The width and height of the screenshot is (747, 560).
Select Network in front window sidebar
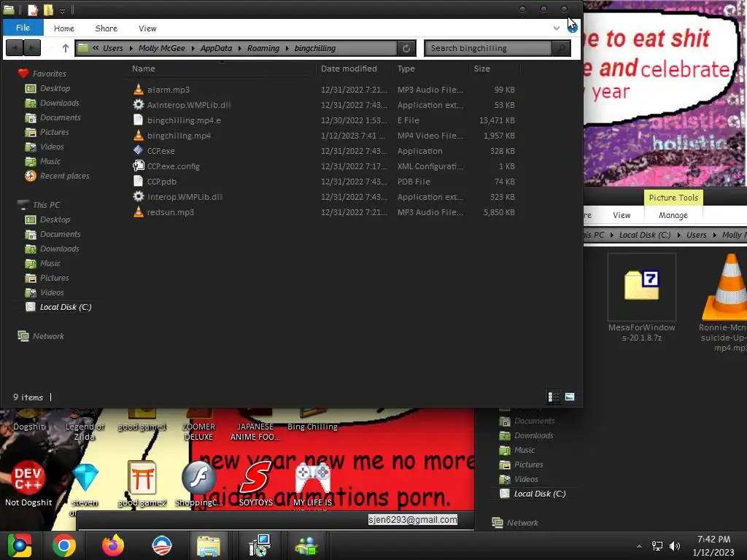[48, 336]
